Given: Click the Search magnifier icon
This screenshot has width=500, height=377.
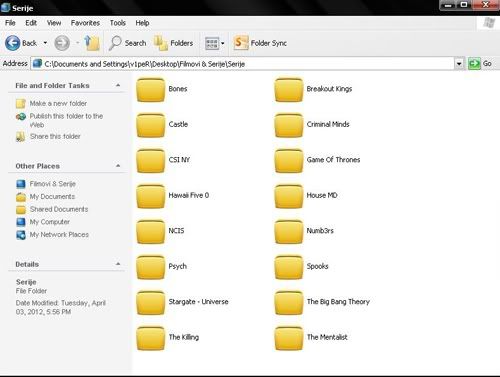Looking at the screenshot, I should click(115, 43).
